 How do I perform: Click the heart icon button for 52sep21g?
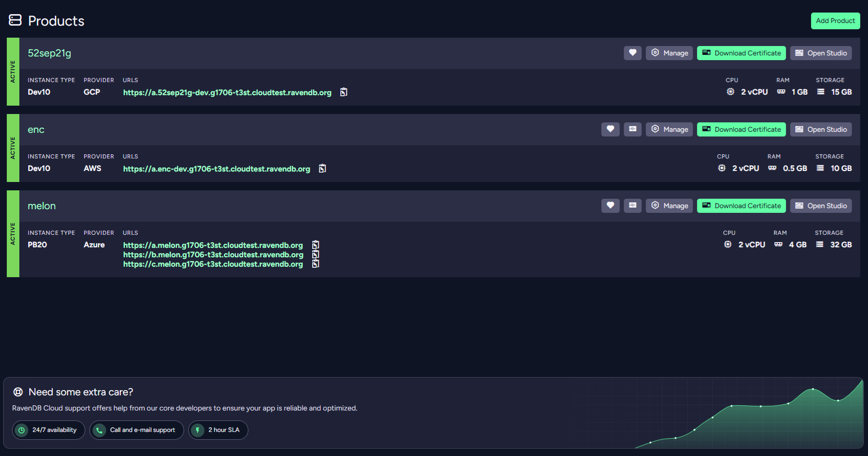click(633, 53)
